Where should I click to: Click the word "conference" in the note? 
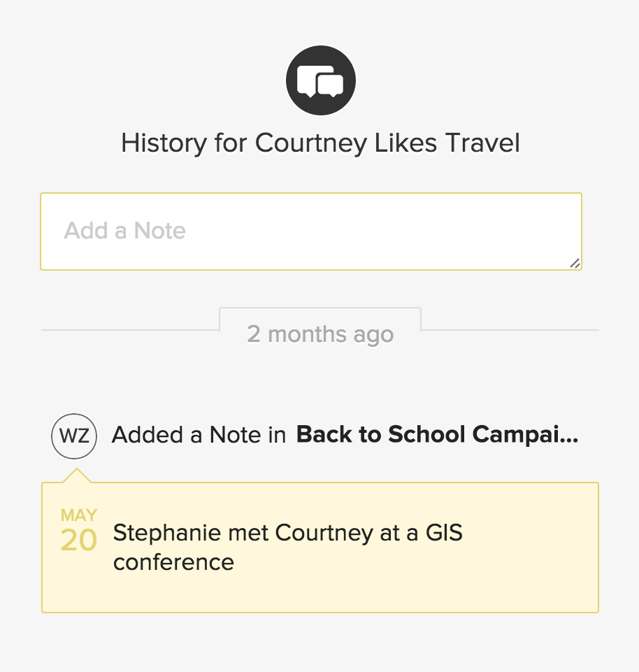tap(173, 562)
